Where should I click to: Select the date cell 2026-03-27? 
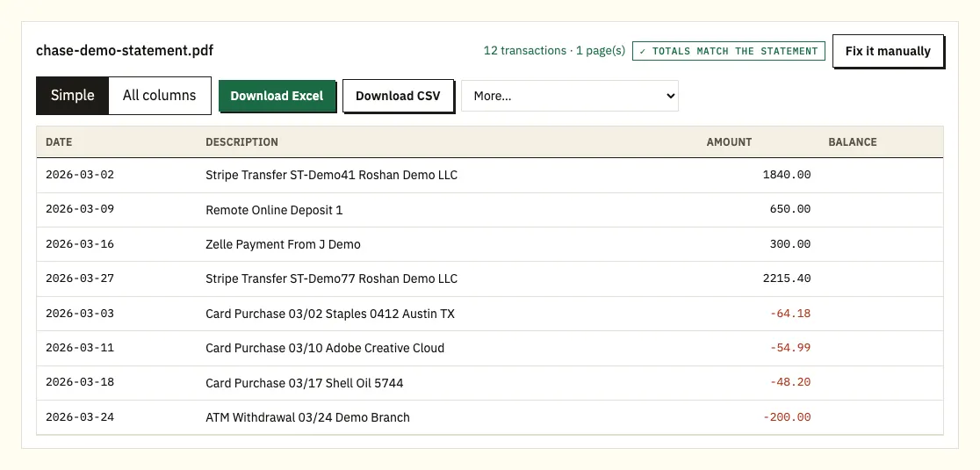(80, 278)
